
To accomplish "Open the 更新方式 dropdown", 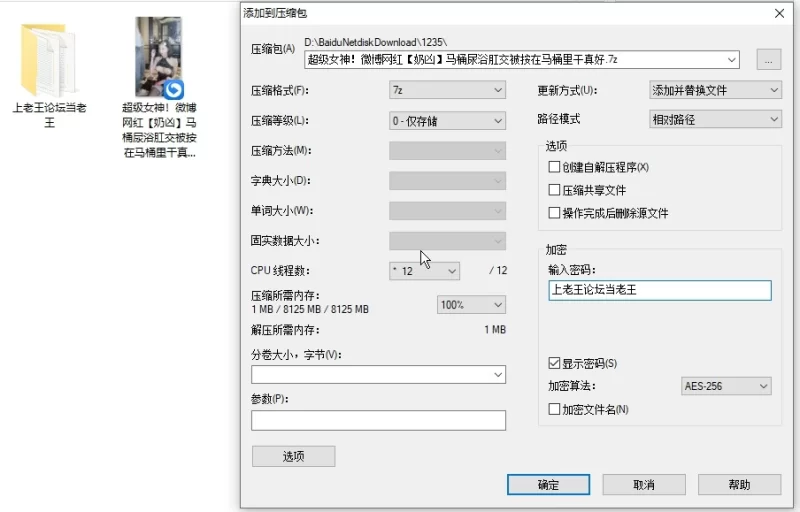I will (x=715, y=90).
